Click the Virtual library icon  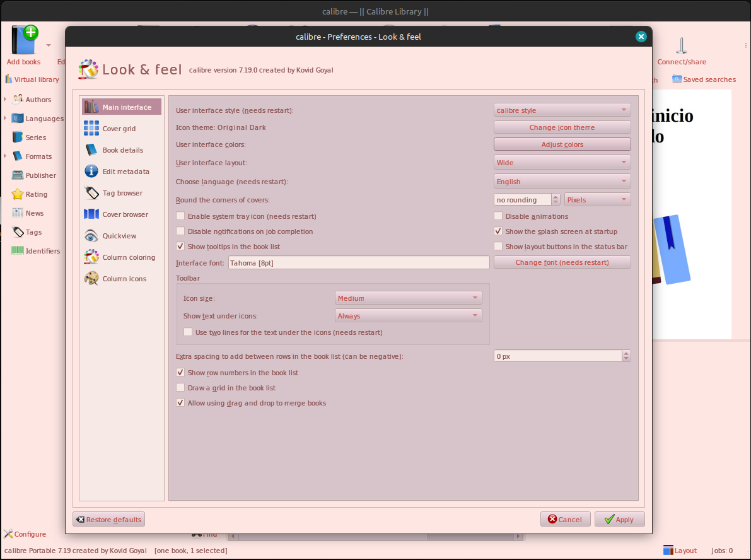9,79
